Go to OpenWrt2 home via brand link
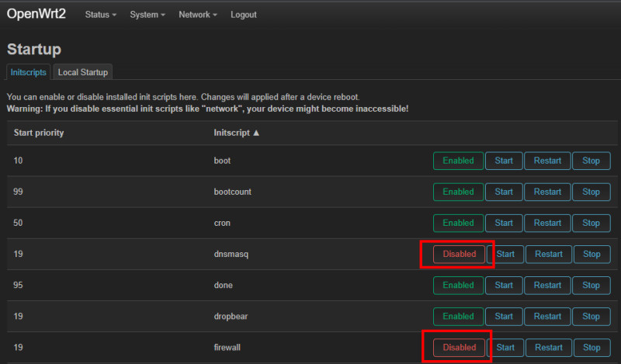 (x=36, y=15)
